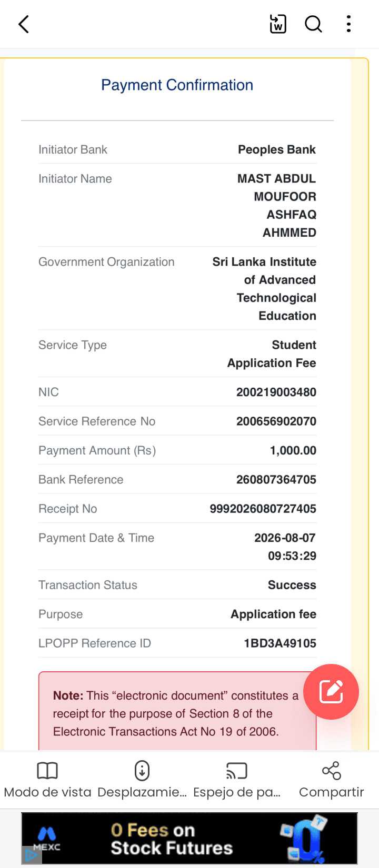Image resolution: width=379 pixels, height=868 pixels.
Task: Tap the pink Note receipt box
Action: [x=177, y=711]
